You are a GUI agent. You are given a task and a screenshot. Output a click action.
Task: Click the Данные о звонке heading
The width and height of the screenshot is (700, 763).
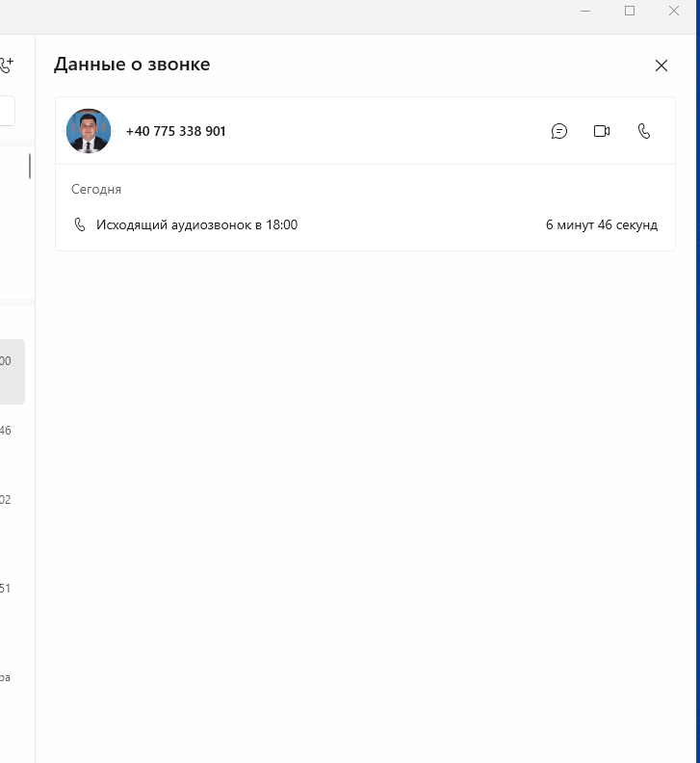coord(132,65)
